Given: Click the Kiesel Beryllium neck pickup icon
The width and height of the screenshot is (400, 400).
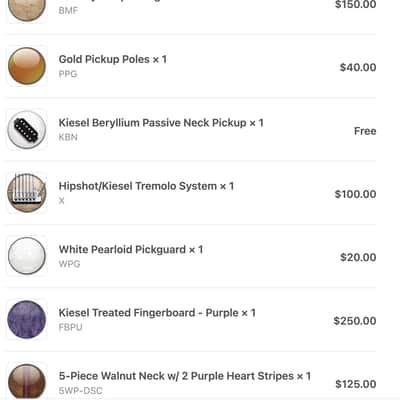Looking at the screenshot, I should pos(27,129).
